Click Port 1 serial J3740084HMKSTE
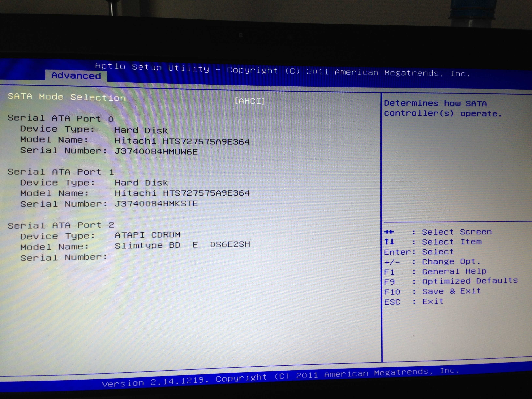Screen dimensions: 532x399 (156, 204)
